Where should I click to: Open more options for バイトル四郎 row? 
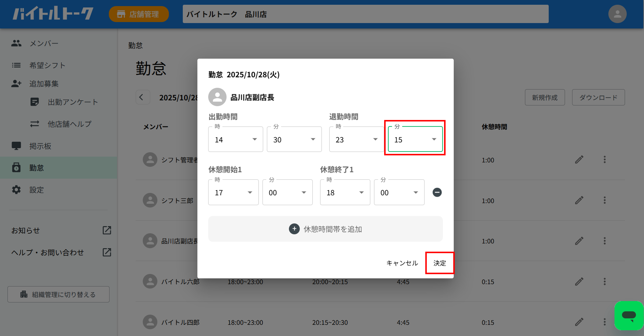click(604, 322)
